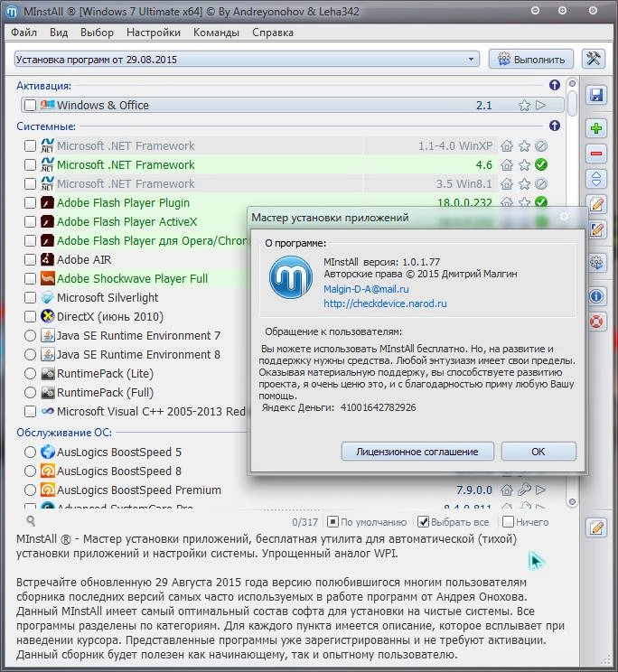Open the Команды menu
The width and height of the screenshot is (618, 672).
[x=216, y=33]
